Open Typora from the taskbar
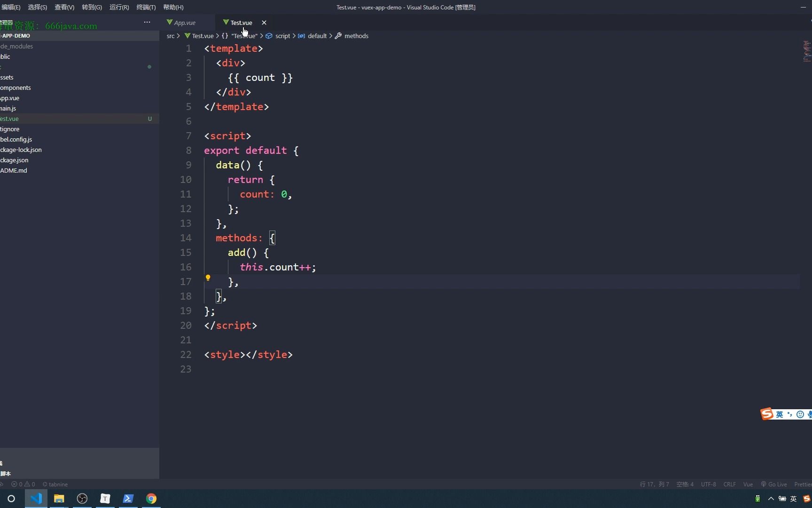This screenshot has height=508, width=812. [x=105, y=499]
